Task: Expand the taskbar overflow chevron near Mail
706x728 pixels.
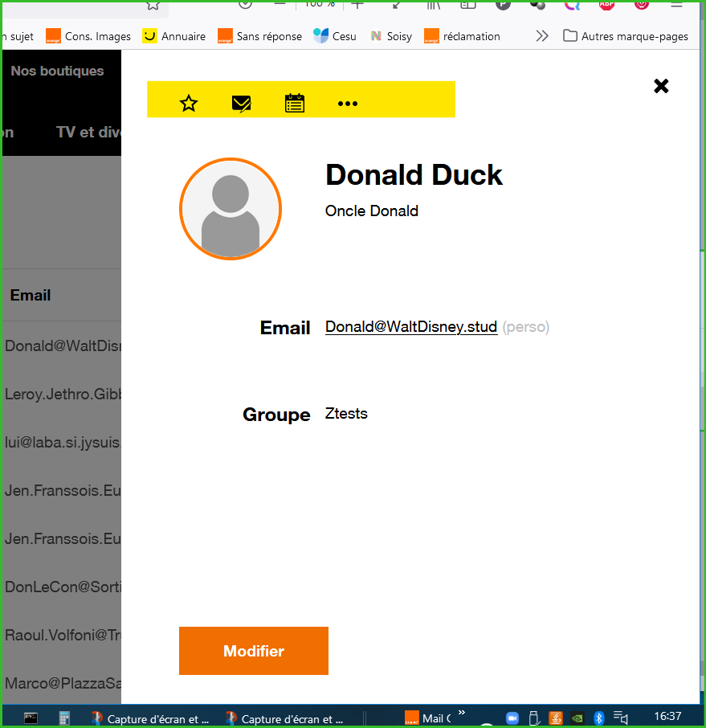Action: point(461,713)
